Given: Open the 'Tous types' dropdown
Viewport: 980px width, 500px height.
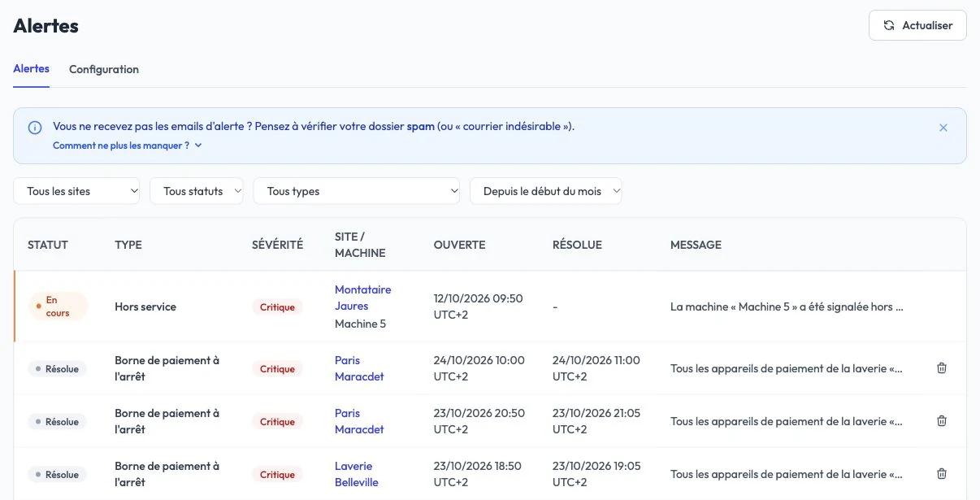Looking at the screenshot, I should pyautogui.click(x=357, y=191).
